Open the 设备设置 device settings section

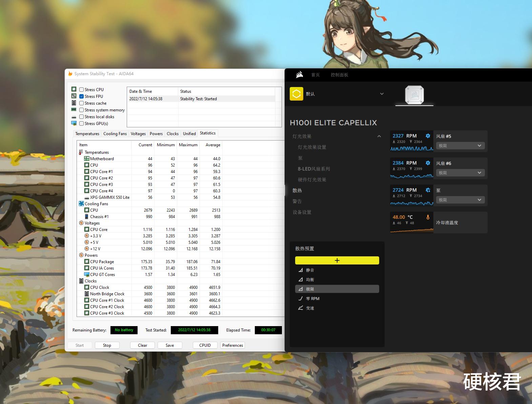(x=302, y=212)
